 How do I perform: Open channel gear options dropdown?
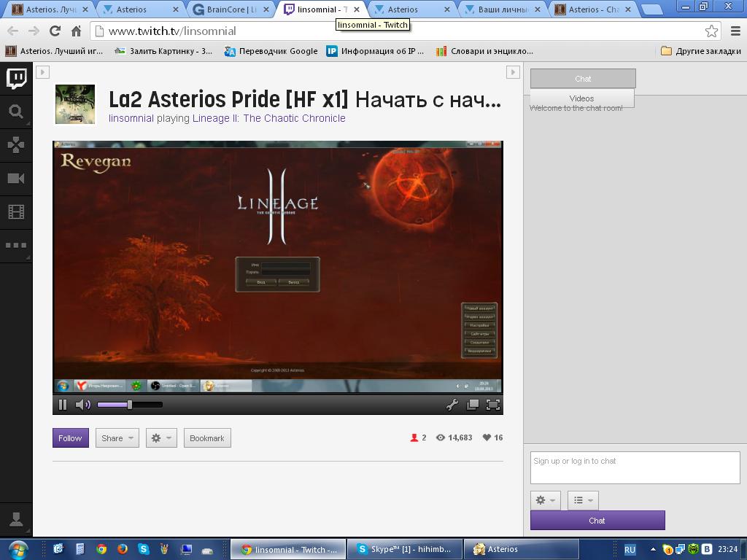coord(161,438)
